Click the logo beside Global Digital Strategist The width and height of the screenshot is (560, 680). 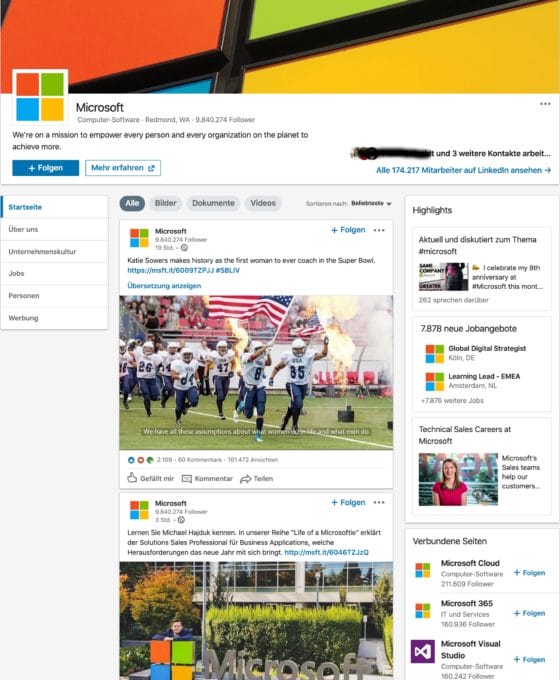tap(435, 353)
